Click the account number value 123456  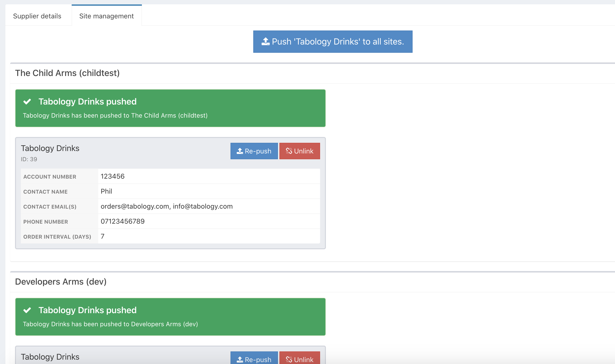pos(113,176)
